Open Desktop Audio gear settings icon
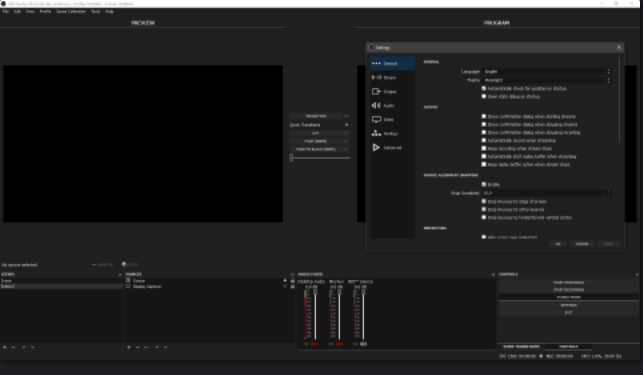The image size is (643, 375). coord(306,344)
